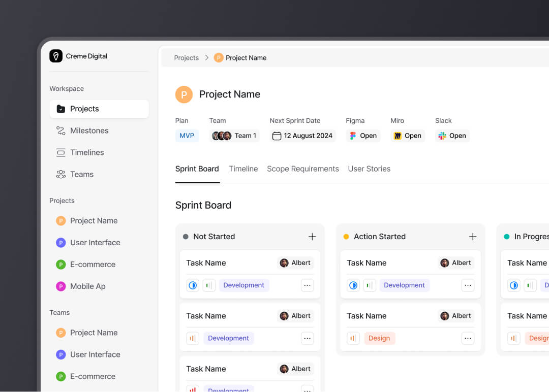This screenshot has height=392, width=549.
Task: Switch to the Scope Requirements tab
Action: coord(302,169)
